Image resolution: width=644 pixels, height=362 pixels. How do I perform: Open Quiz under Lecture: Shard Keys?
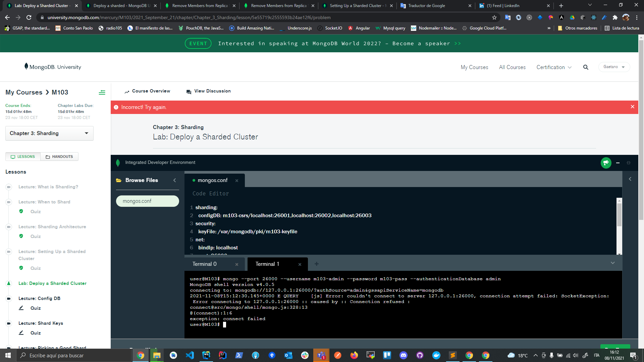36,333
